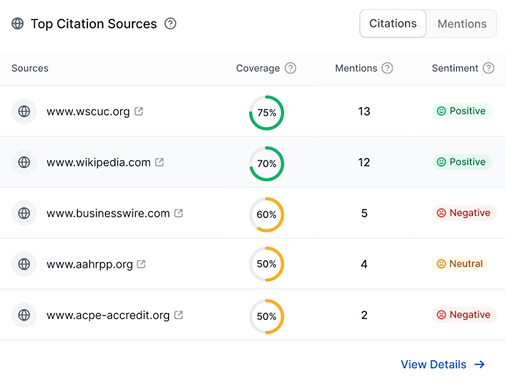This screenshot has height=390, width=505.
Task: Click the Sentiment column help icon
Action: (x=488, y=68)
